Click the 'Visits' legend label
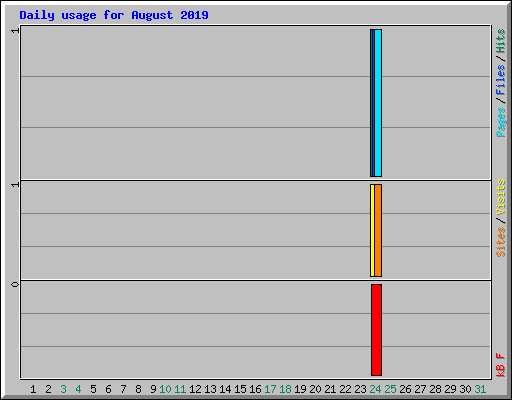 [x=501, y=197]
